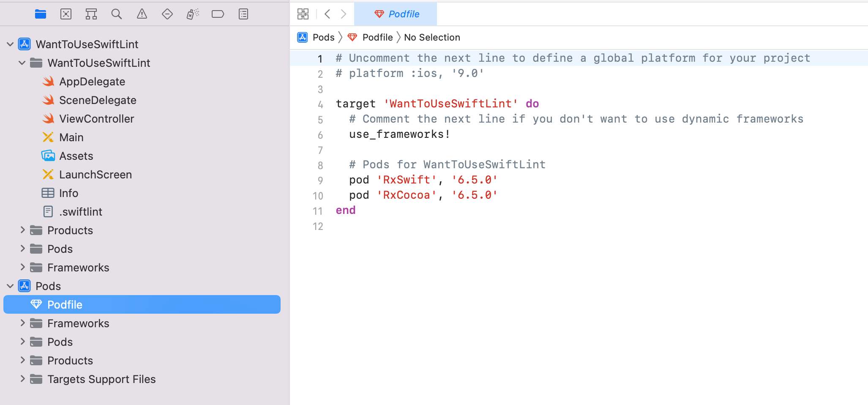Expand Pods folder under WantToUseSwiftLint
Viewport: 868px width, 405px height.
(23, 249)
